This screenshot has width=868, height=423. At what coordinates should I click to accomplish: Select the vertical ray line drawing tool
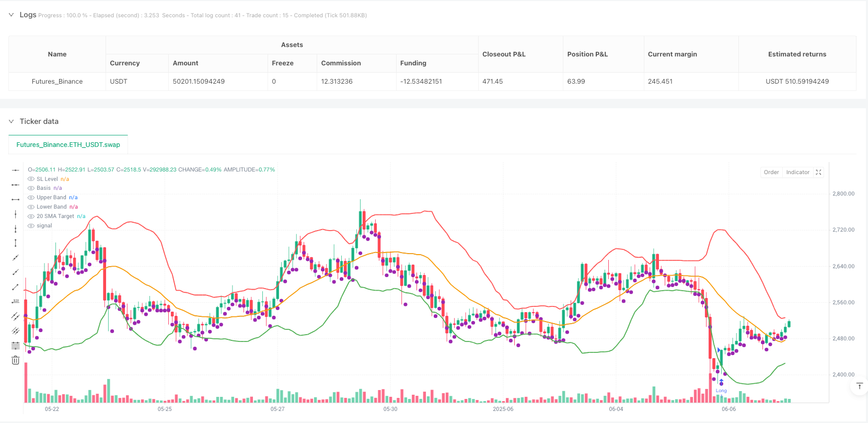point(16,228)
